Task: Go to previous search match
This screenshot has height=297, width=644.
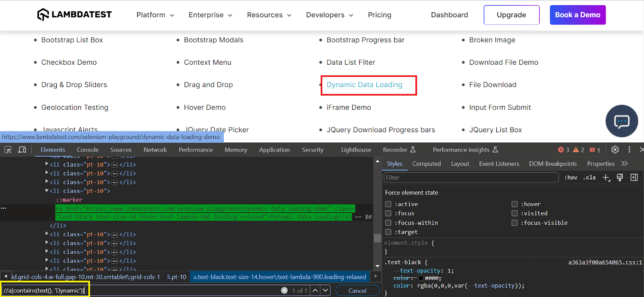Action: [315, 290]
